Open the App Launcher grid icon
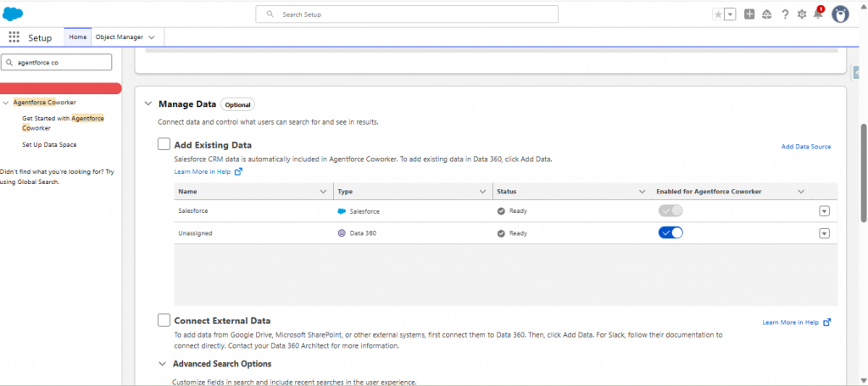Viewport: 868px width, 386px height. click(x=14, y=37)
